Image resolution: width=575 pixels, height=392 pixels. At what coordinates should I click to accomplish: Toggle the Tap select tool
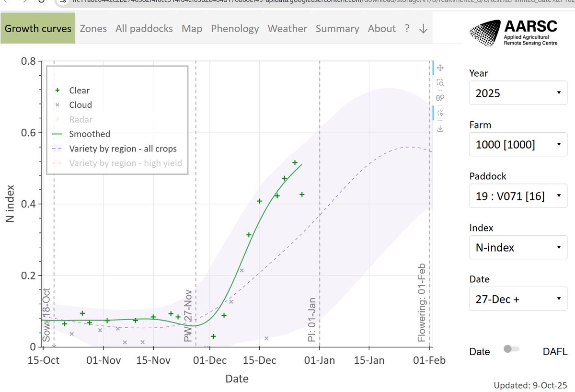[x=440, y=113]
